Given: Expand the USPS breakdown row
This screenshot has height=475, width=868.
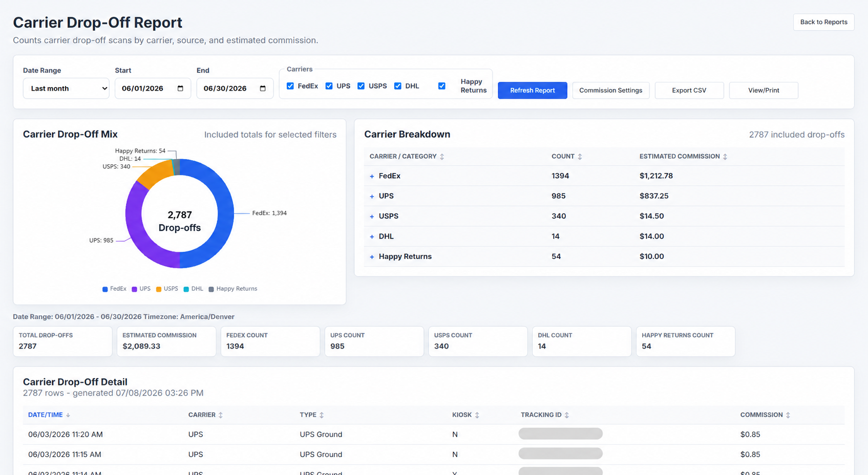Looking at the screenshot, I should click(x=372, y=217).
